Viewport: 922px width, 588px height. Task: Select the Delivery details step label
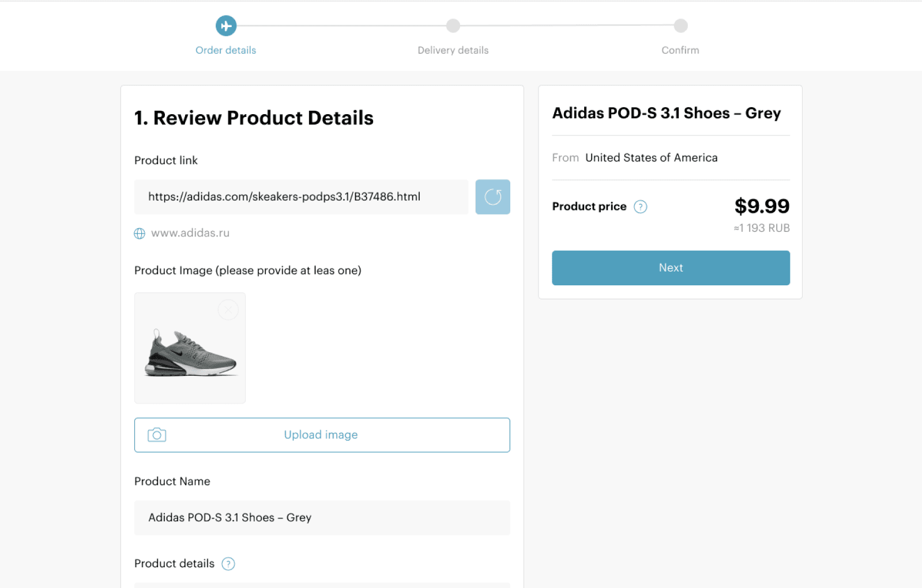point(453,50)
